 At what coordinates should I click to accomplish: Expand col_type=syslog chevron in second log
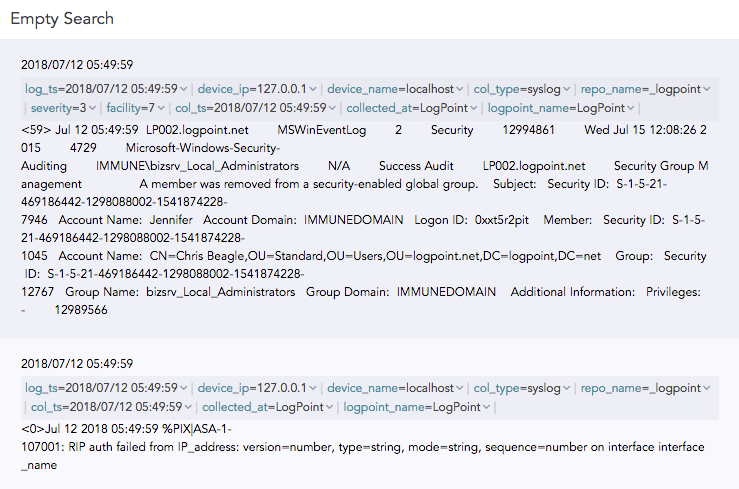click(x=567, y=388)
